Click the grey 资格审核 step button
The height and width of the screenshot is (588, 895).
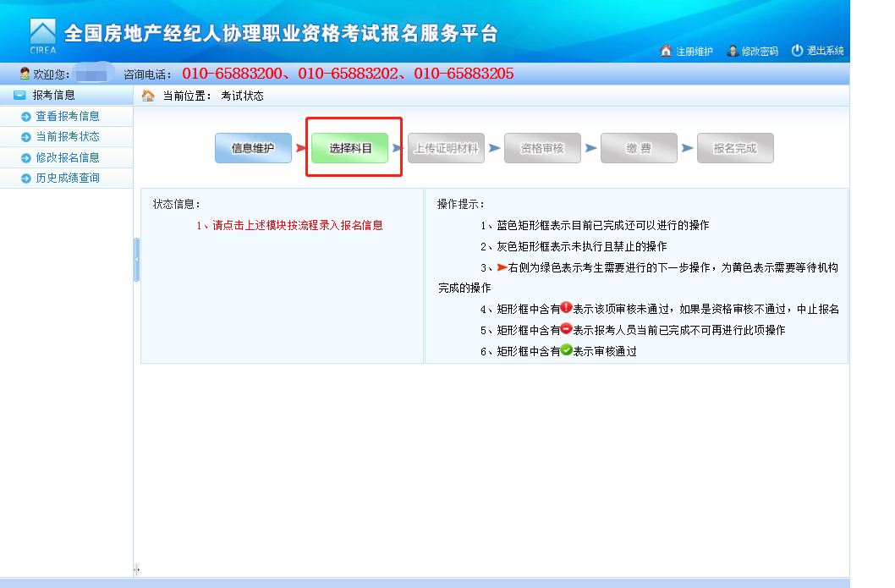[542, 148]
